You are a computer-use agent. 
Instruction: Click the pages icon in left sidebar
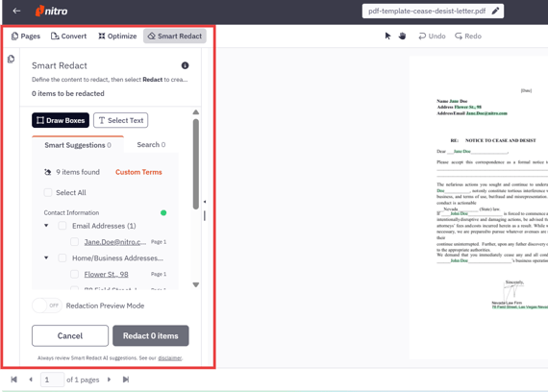coord(12,59)
